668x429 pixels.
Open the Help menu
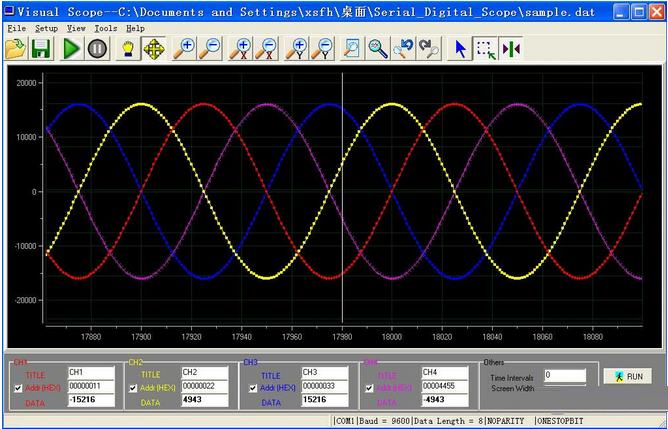click(x=135, y=28)
